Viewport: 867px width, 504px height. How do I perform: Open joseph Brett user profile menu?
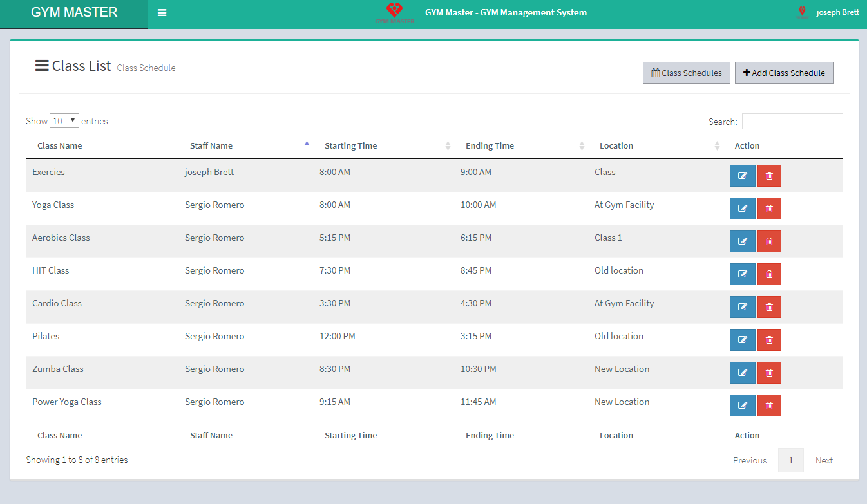pyautogui.click(x=837, y=12)
